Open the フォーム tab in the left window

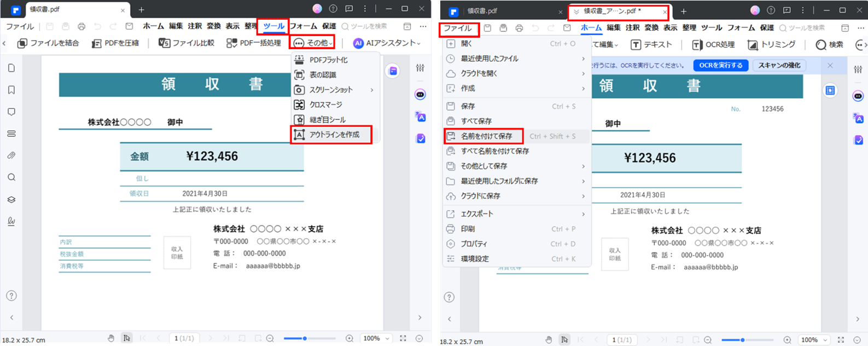[x=303, y=26]
